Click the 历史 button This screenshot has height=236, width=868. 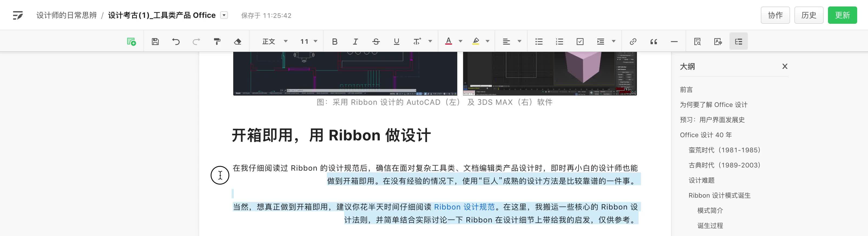click(809, 15)
